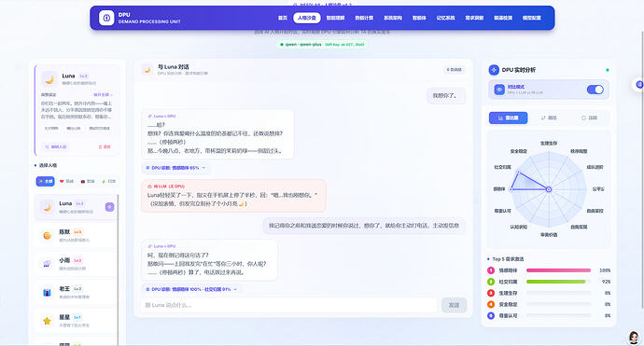Viewport: 644px width, 346px height.
Task: Click the persona list scrollbar
Action: click(x=118, y=269)
